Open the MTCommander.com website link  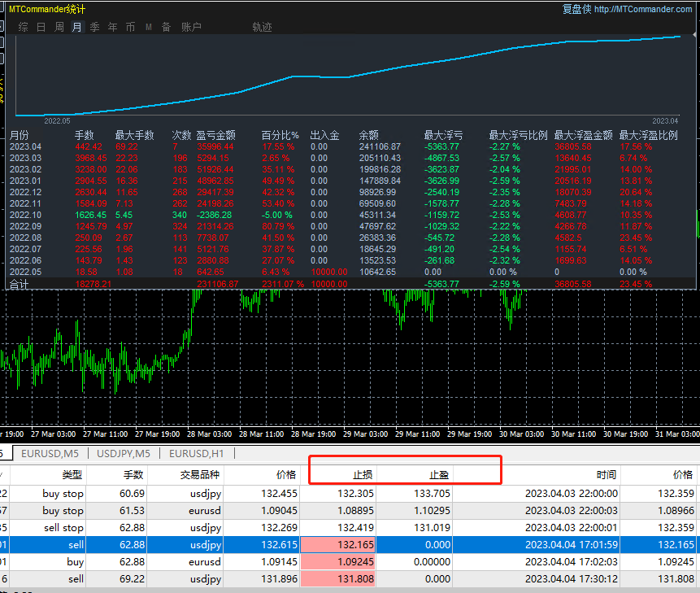(x=643, y=9)
